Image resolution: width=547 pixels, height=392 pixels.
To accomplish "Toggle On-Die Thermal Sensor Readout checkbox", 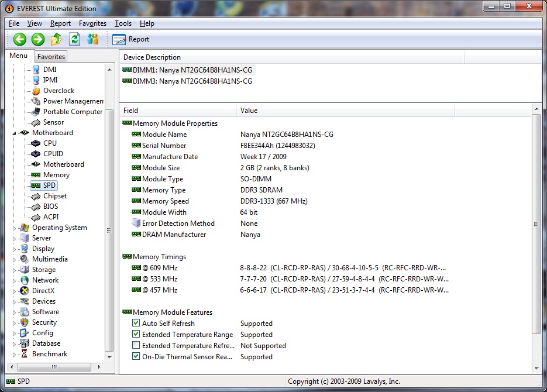I will coord(136,356).
